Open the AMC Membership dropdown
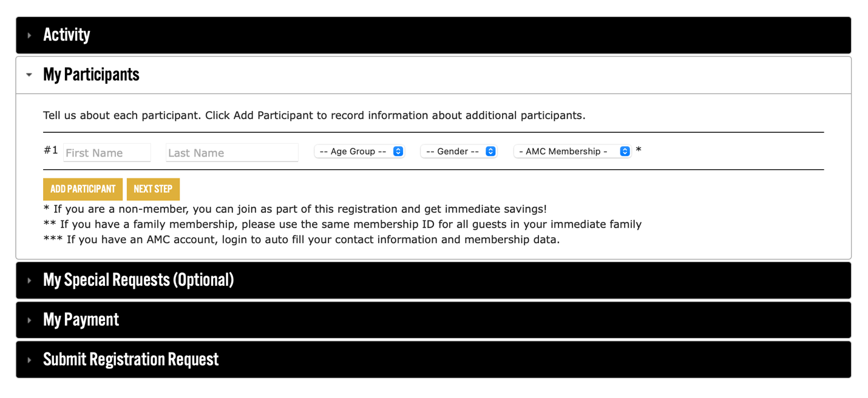The width and height of the screenshot is (868, 398). [572, 152]
